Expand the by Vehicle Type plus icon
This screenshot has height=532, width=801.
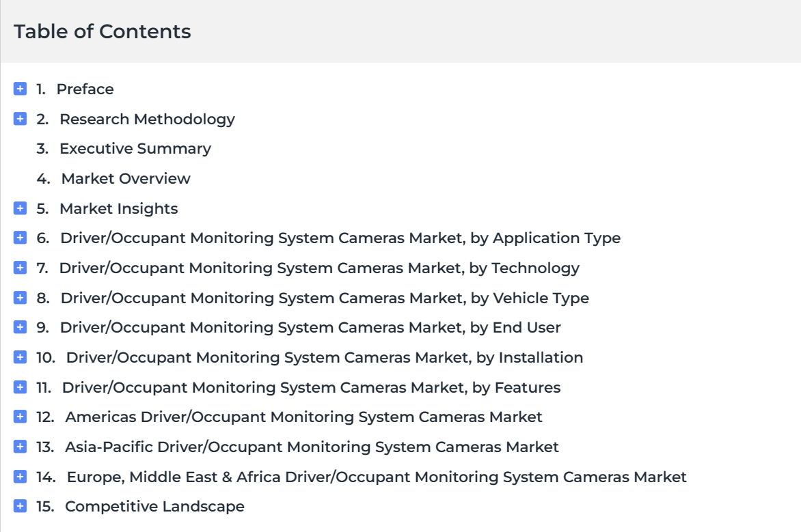(20, 298)
